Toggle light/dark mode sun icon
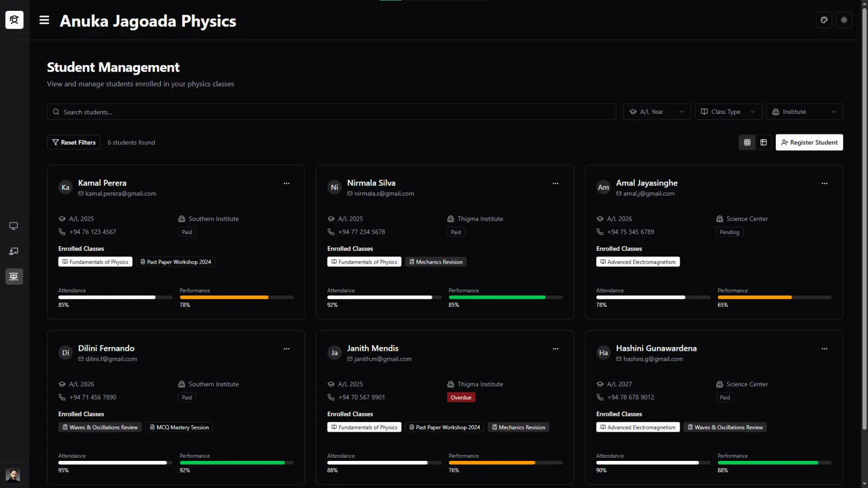This screenshot has width=868, height=488. [x=844, y=20]
